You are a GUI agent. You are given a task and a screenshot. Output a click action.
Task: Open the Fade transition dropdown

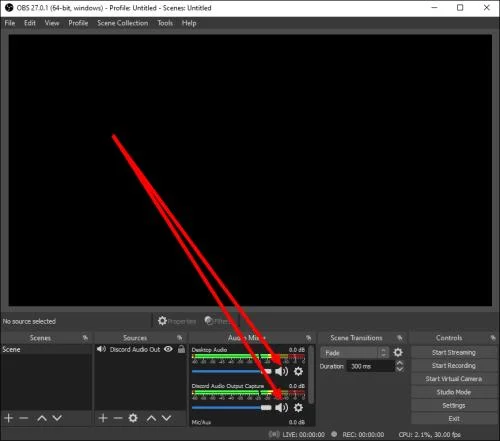[x=354, y=353]
